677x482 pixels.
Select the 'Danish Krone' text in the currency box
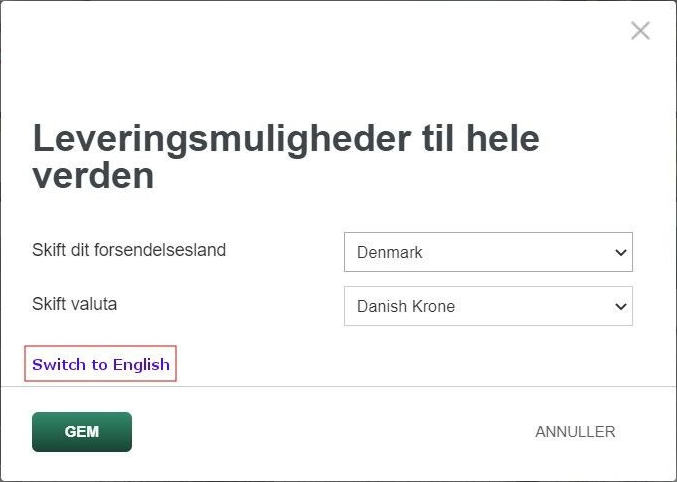click(x=406, y=307)
